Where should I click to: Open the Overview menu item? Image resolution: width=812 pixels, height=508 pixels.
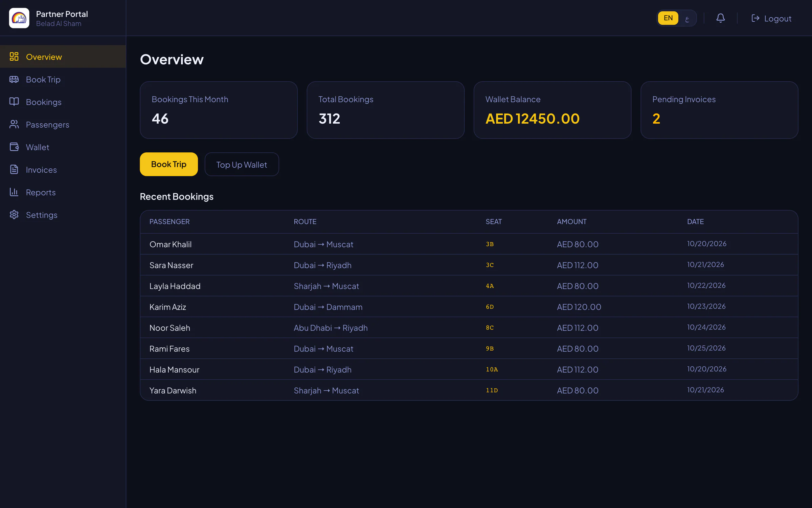pyautogui.click(x=63, y=57)
